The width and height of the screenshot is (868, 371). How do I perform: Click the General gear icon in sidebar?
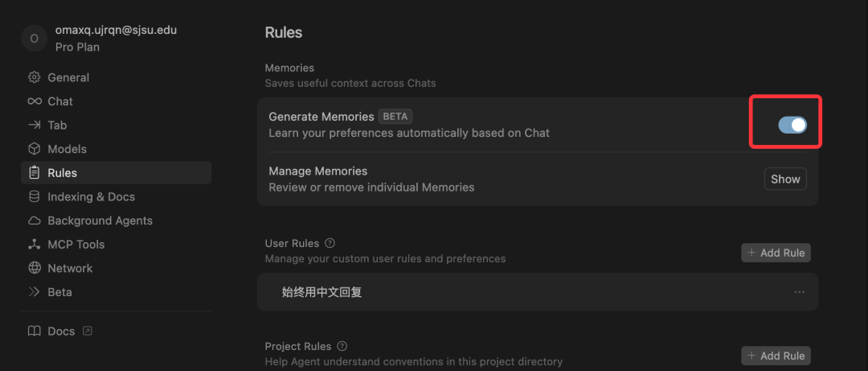tap(35, 77)
